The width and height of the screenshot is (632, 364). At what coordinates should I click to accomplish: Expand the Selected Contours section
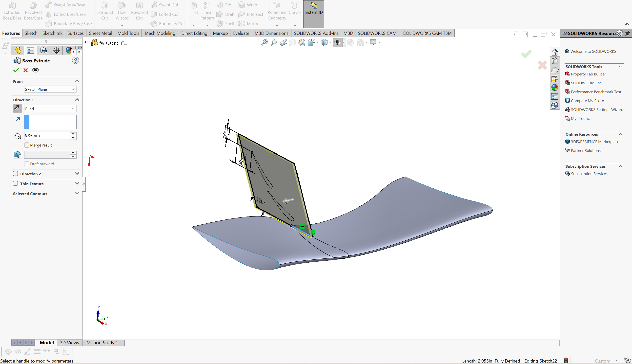click(77, 194)
